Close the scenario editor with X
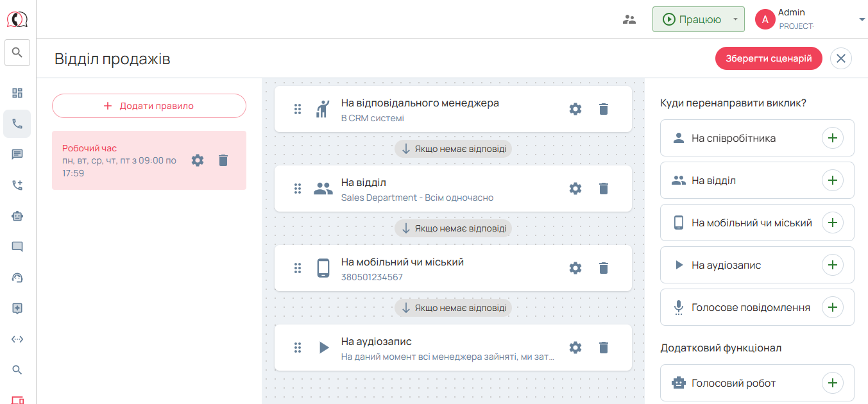This screenshot has height=404, width=868. (x=840, y=58)
